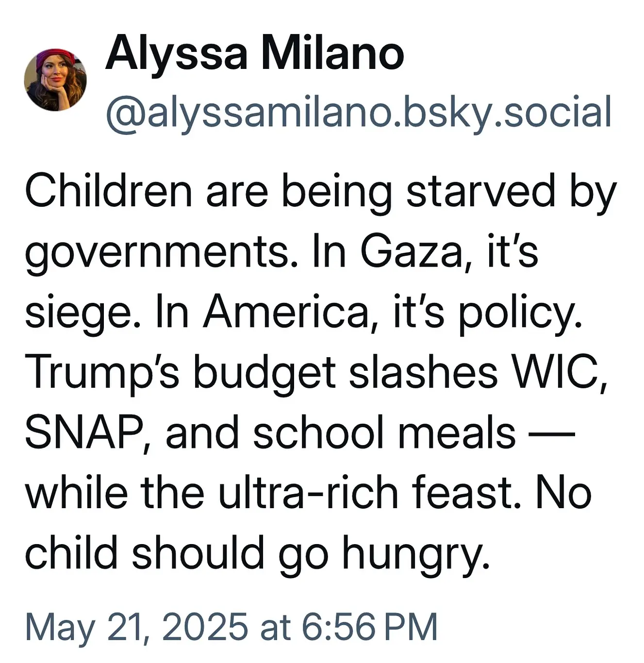Open the round profile avatar photo
Viewport: 644px width, 663px height.
coord(56,80)
